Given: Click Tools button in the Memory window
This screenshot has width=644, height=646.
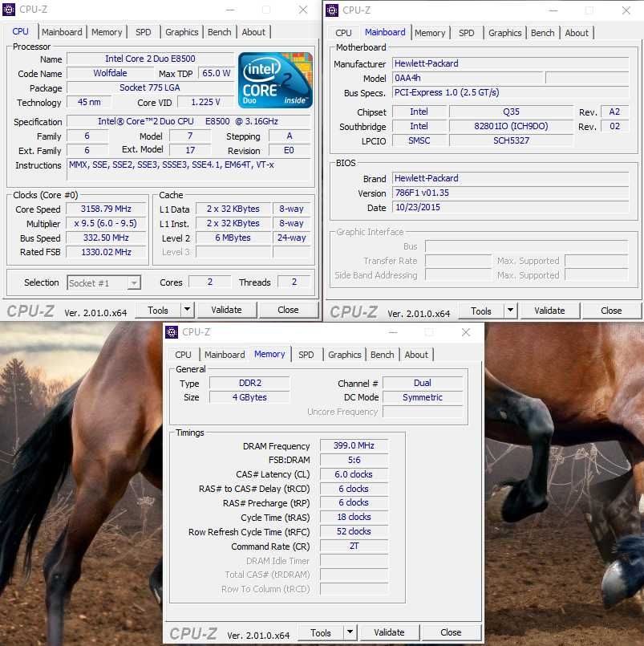Looking at the screenshot, I should (321, 632).
